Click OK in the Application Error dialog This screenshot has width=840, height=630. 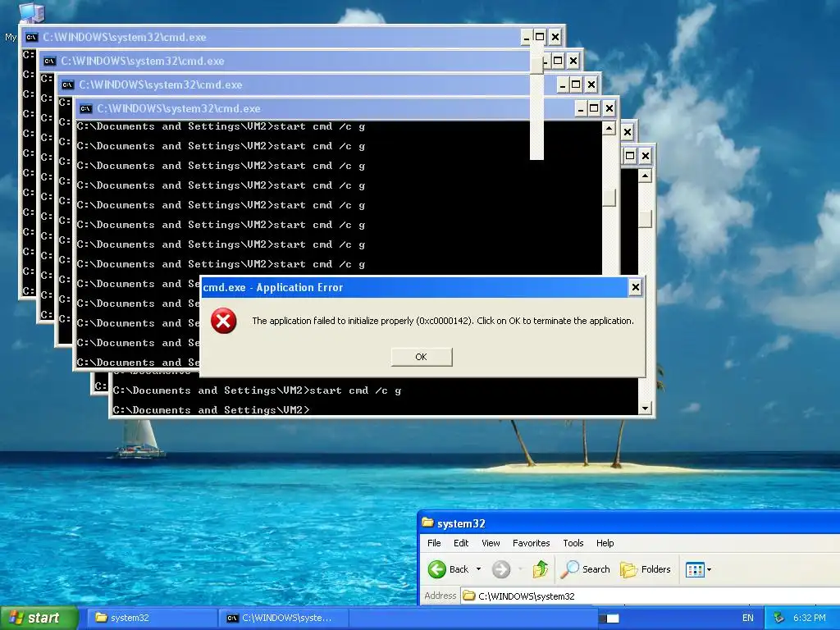422,357
